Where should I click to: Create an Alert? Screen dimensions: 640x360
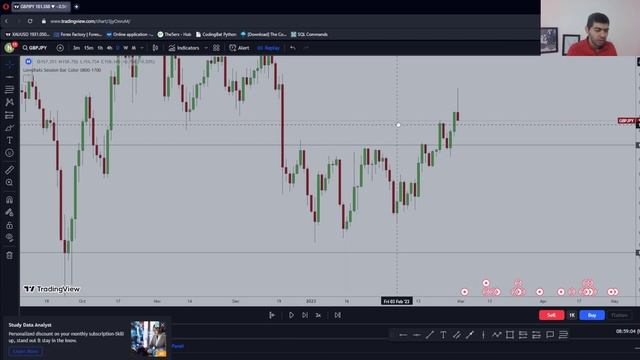239,48
